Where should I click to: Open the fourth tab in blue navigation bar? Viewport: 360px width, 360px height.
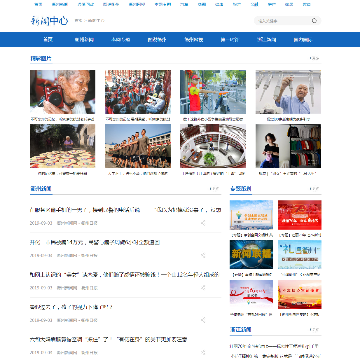[157, 40]
